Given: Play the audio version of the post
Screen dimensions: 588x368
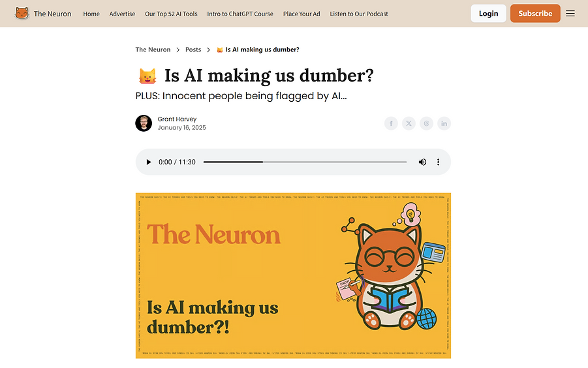Looking at the screenshot, I should [149, 162].
